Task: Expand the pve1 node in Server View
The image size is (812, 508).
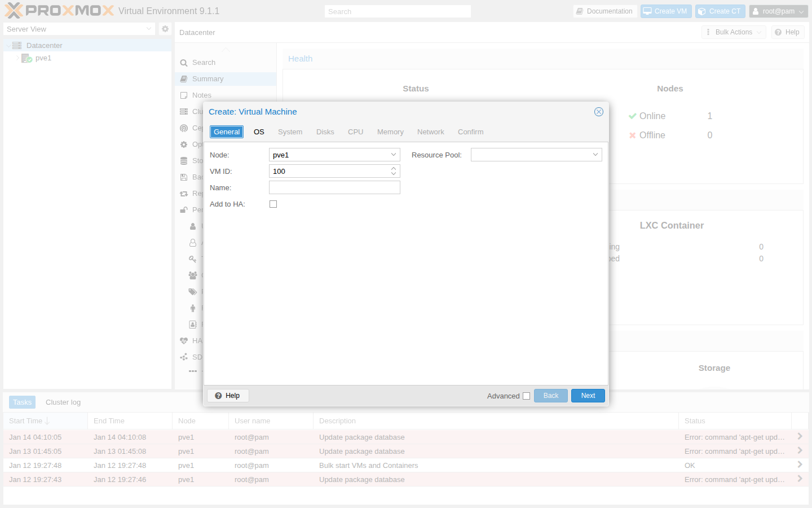Action: [17, 58]
